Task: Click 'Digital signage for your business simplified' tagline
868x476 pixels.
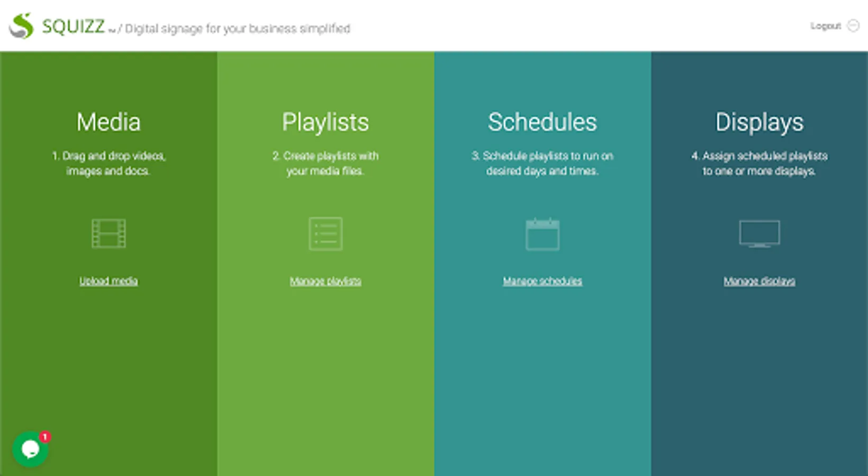Action: point(238,29)
